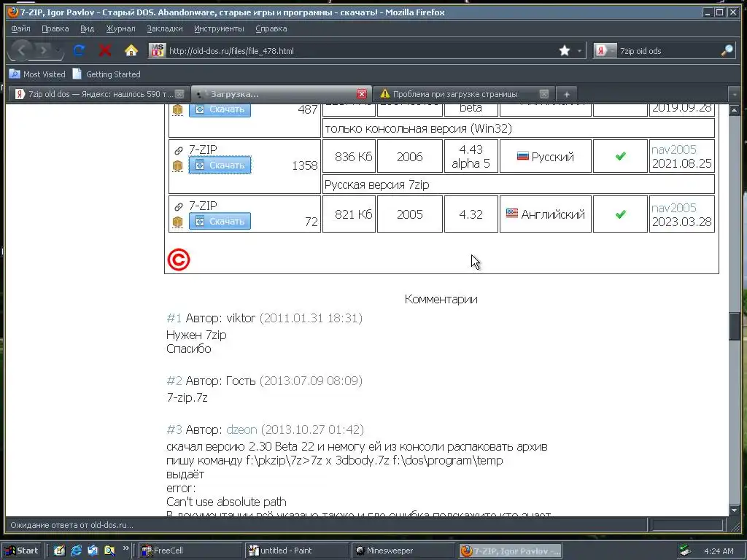
Task: Open the Windows Start button
Action: (22, 551)
